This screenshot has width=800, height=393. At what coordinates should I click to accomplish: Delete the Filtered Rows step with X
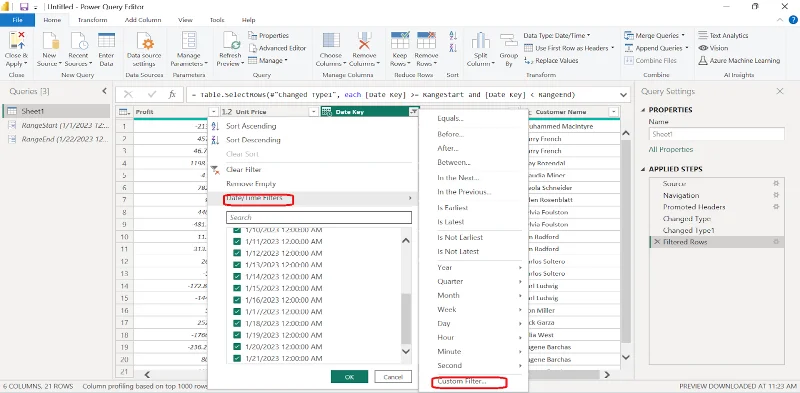[657, 242]
